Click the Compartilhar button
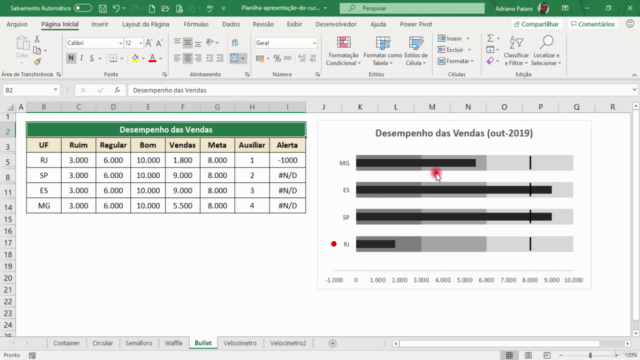 click(536, 24)
